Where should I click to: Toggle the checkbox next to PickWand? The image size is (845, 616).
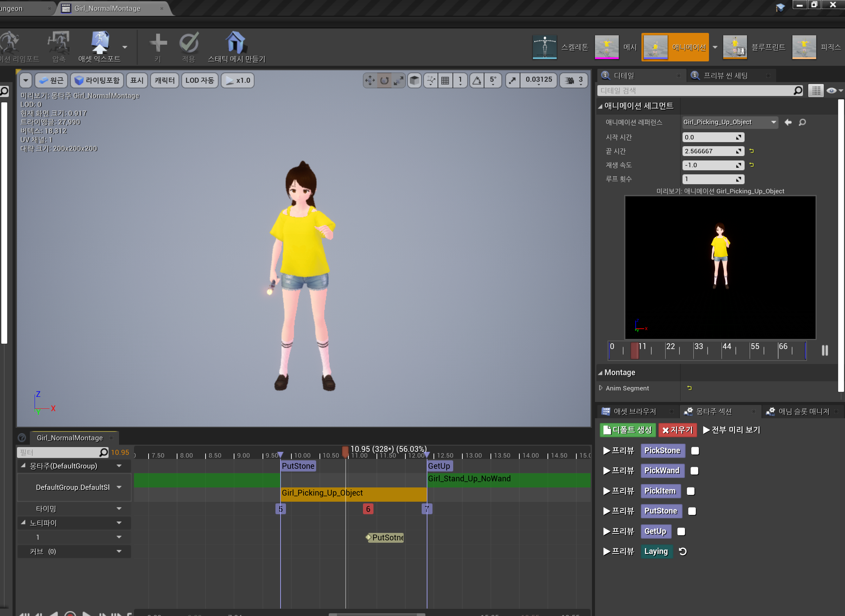click(x=694, y=470)
